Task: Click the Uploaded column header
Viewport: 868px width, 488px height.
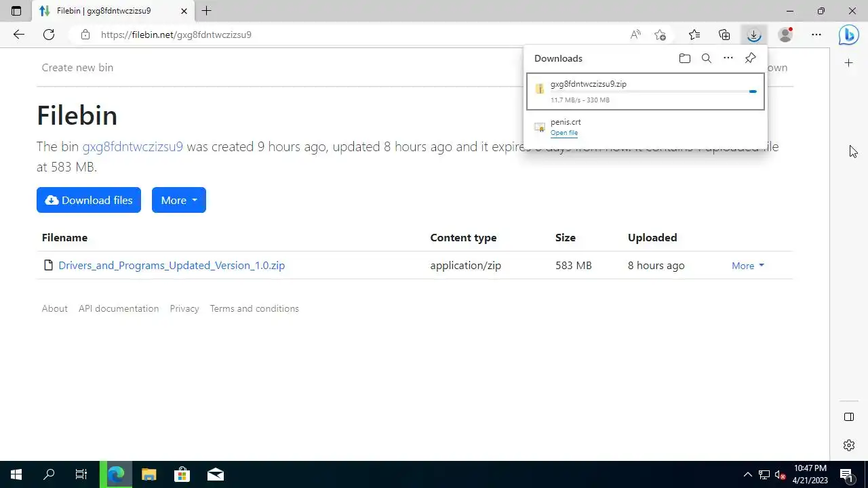Action: point(652,238)
